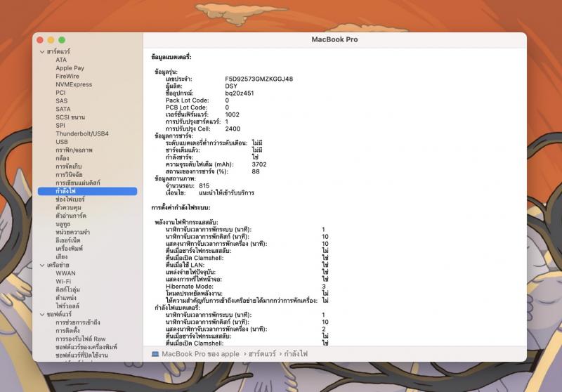Click the condition text แนะนำให้เข้ารับบริการ
Viewport: 562px width, 392px height.
pos(226,192)
